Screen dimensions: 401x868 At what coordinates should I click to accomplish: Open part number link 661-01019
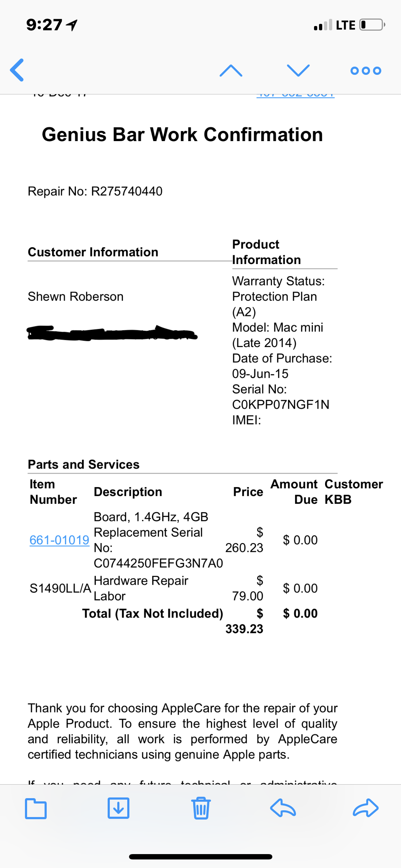pyautogui.click(x=59, y=540)
